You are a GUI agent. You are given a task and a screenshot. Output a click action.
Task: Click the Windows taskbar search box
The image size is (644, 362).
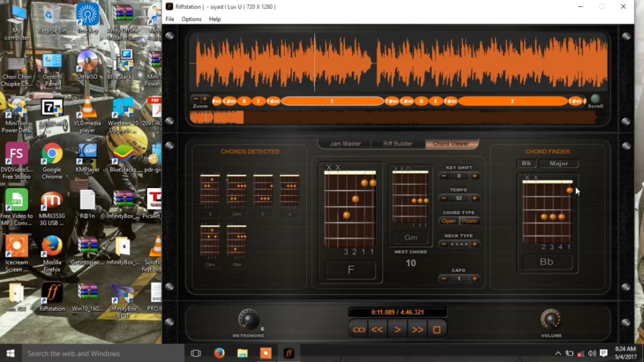point(103,353)
